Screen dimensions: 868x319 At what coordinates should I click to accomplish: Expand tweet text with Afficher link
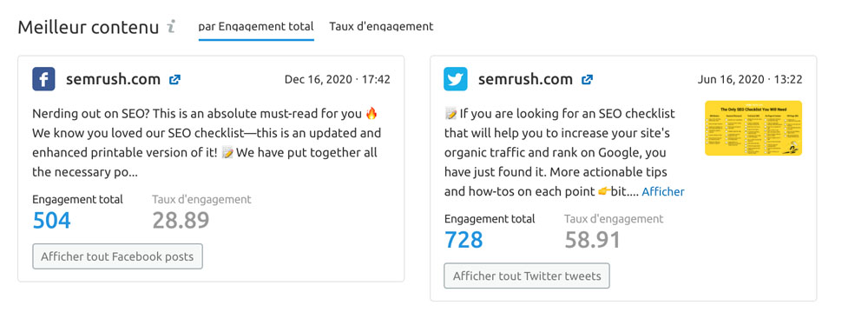(663, 192)
